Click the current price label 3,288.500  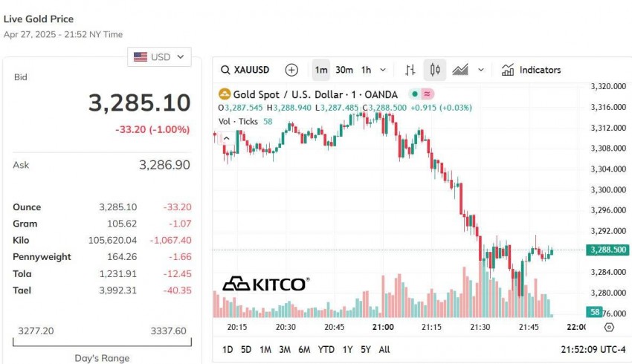[x=607, y=250]
